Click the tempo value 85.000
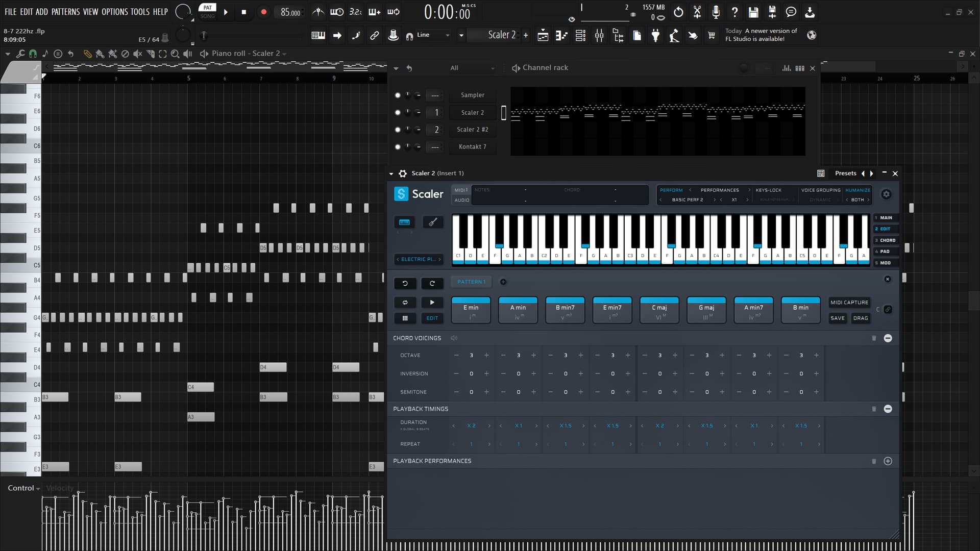Viewport: 980px width, 551px height. (x=290, y=12)
